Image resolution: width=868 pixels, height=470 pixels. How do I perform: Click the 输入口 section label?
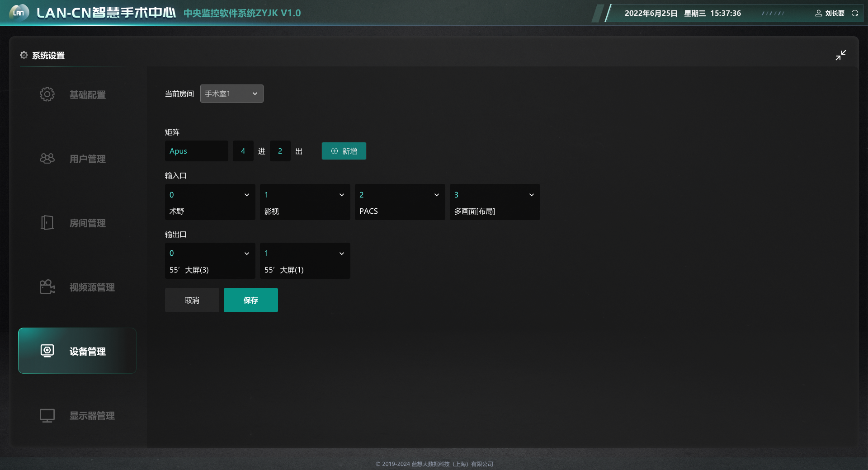click(176, 176)
